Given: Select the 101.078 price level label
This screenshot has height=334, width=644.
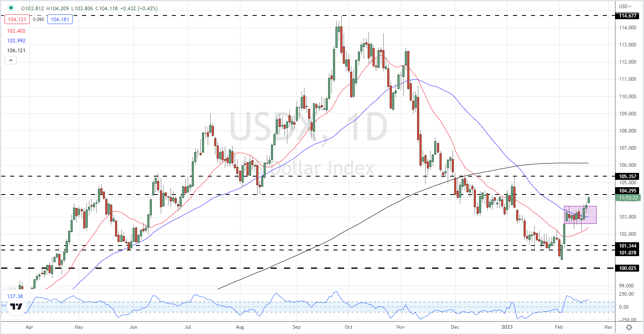Looking at the screenshot, I should 627,253.
